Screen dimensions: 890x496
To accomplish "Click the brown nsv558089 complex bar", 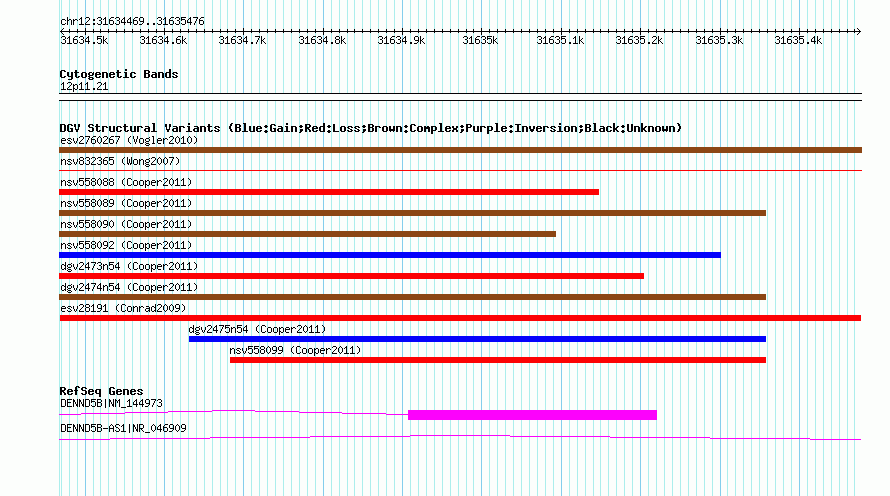I will pyautogui.click(x=412, y=213).
